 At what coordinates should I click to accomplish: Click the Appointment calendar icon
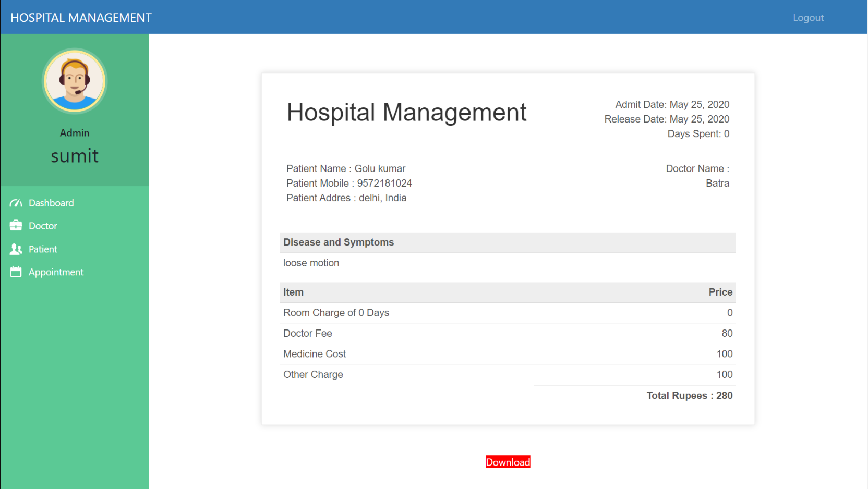[x=16, y=272]
